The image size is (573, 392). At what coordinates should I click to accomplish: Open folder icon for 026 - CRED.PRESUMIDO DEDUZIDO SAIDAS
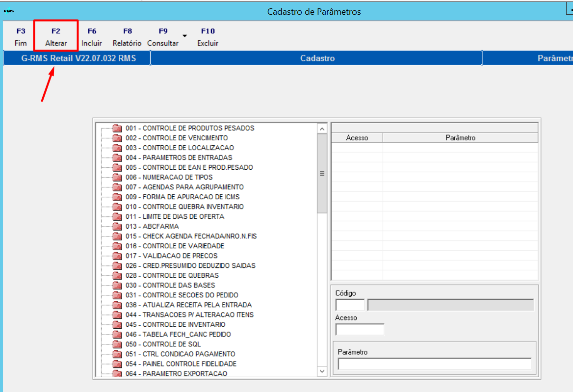point(117,265)
